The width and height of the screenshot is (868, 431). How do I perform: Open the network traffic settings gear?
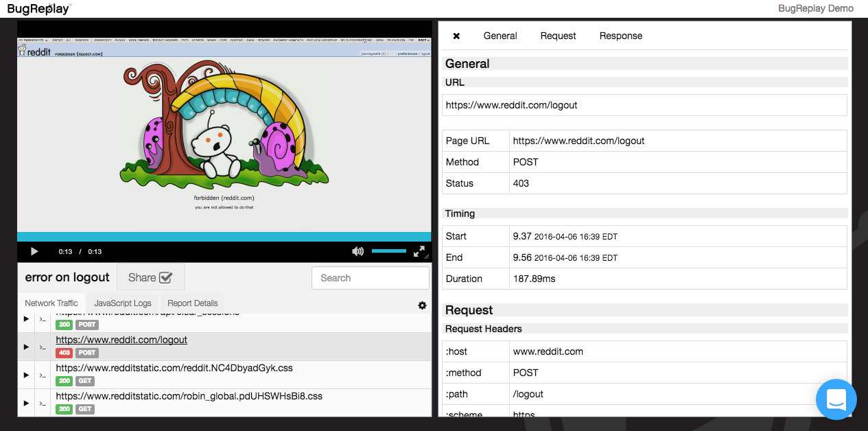[x=422, y=305]
